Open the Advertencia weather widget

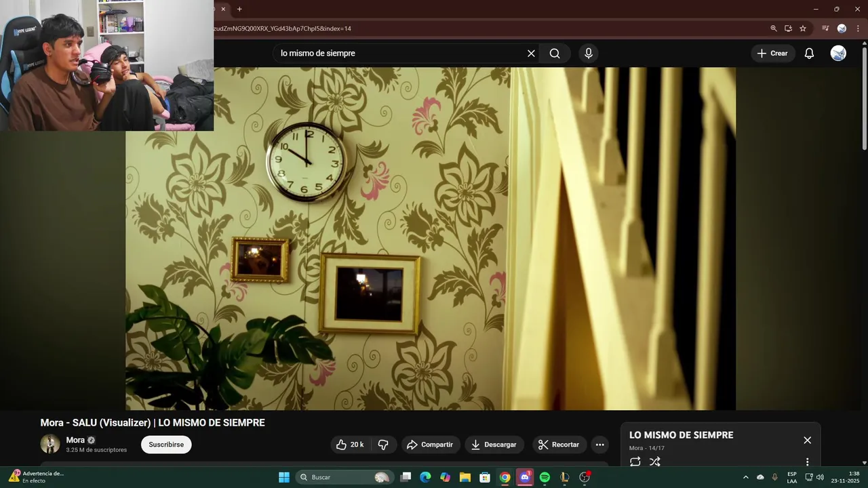[37, 477]
